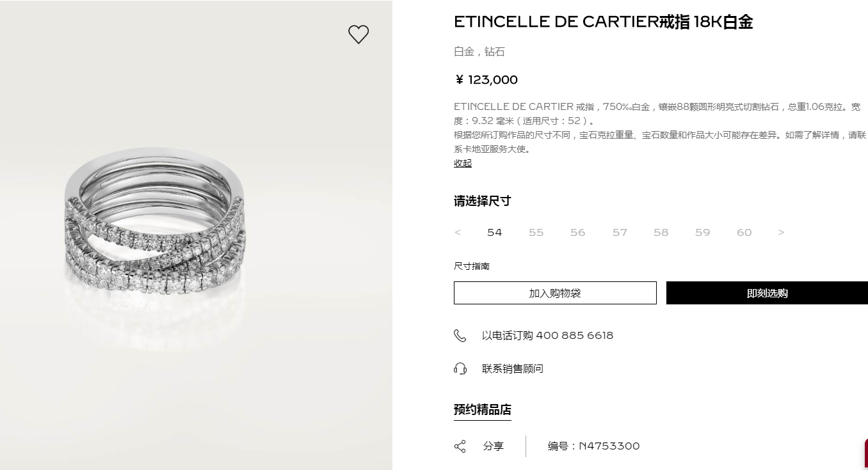Select ring size 55
This screenshot has height=470, width=868.
coord(536,232)
